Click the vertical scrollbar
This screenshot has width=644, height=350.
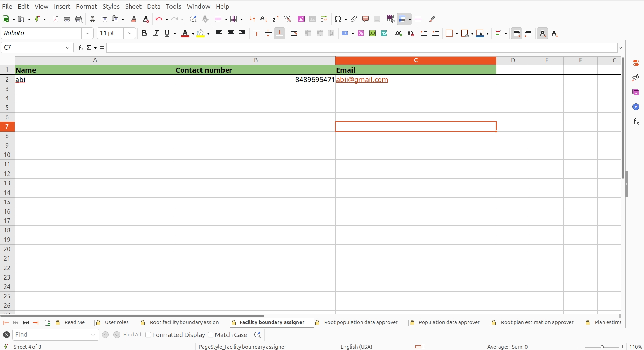pyautogui.click(x=623, y=118)
